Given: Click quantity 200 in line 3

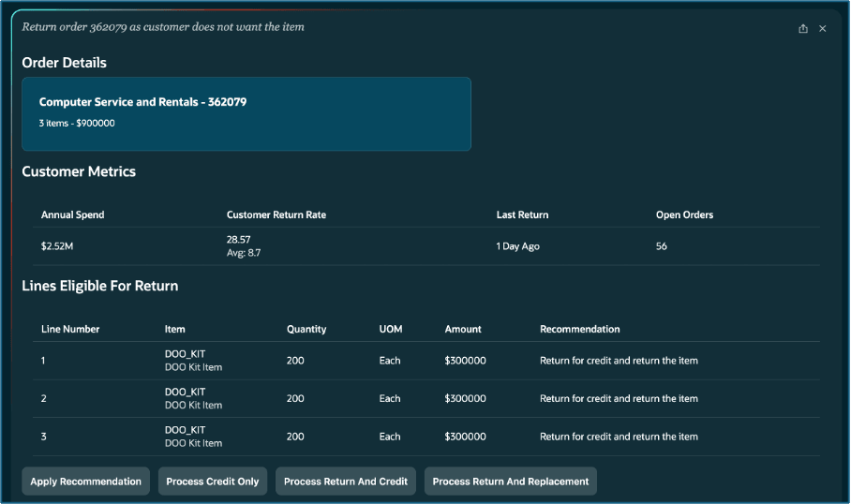Looking at the screenshot, I should pyautogui.click(x=295, y=437).
